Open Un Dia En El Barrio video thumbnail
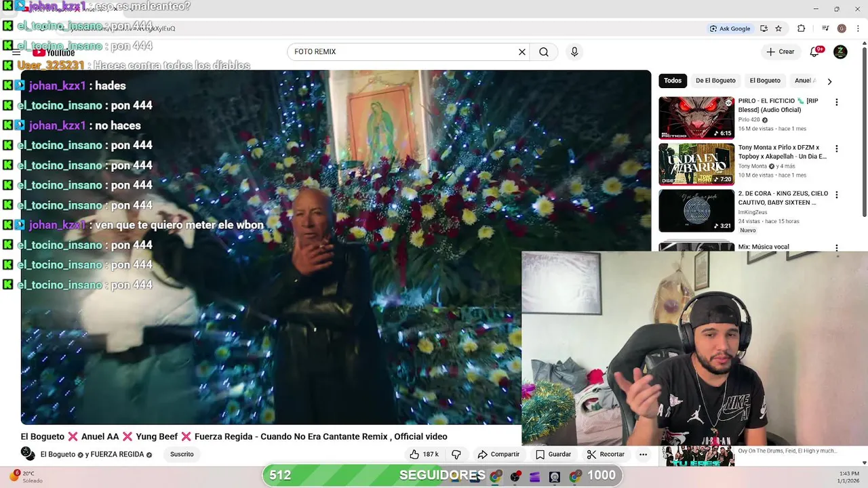The image size is (868, 488). (x=696, y=164)
